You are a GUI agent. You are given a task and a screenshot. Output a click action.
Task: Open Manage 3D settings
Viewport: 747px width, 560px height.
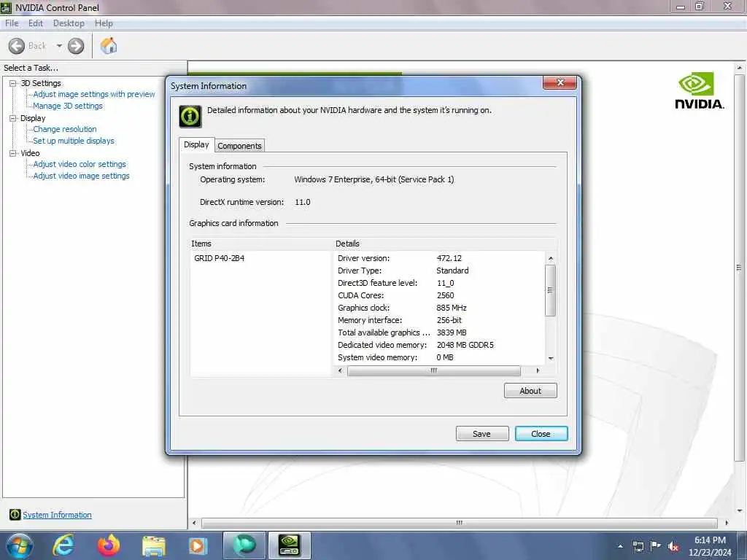[x=68, y=106]
